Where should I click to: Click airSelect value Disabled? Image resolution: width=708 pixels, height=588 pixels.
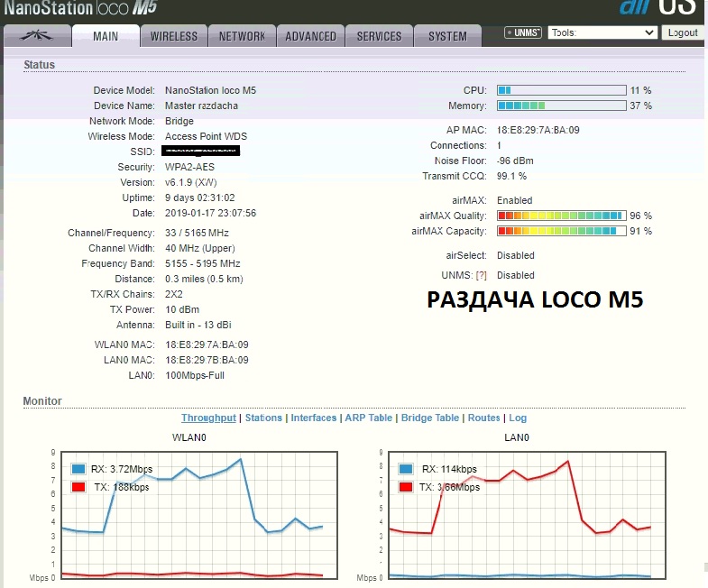[516, 255]
